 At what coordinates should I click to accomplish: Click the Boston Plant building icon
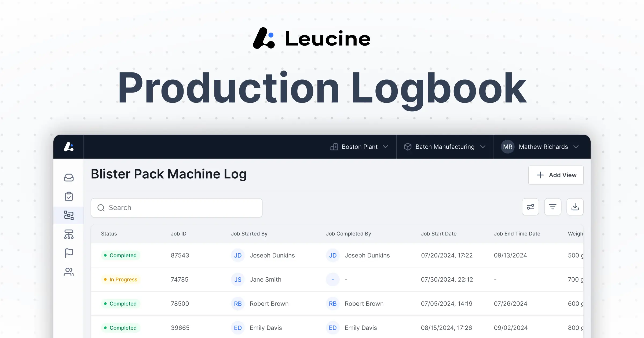(334, 147)
